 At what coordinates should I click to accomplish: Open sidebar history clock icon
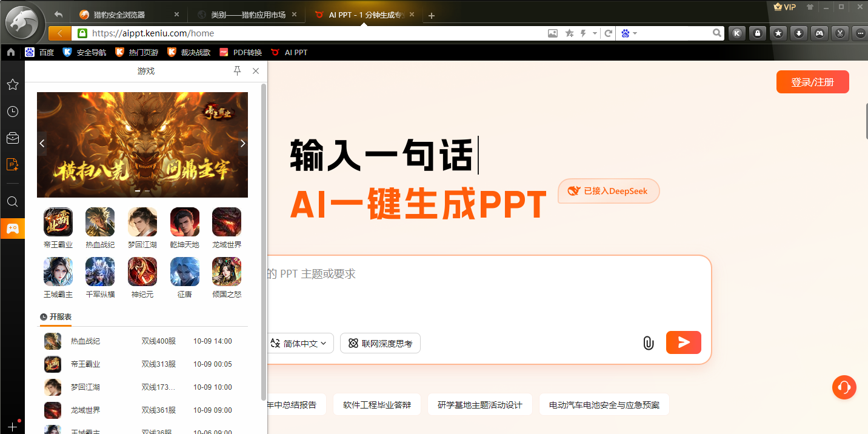point(12,112)
